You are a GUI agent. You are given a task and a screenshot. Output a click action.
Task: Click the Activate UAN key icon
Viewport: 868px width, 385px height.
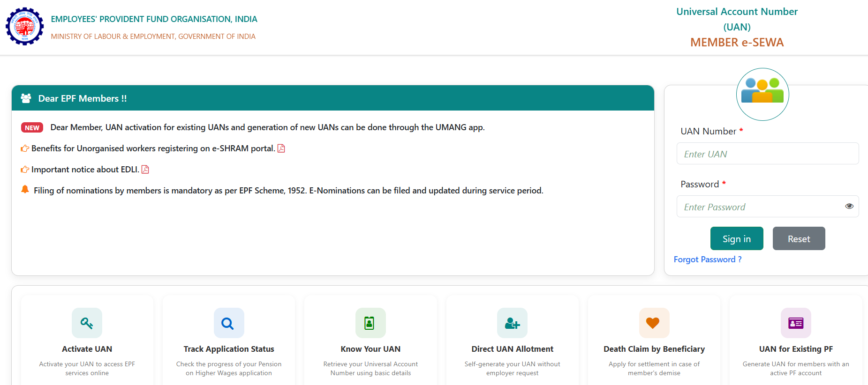pyautogui.click(x=87, y=323)
